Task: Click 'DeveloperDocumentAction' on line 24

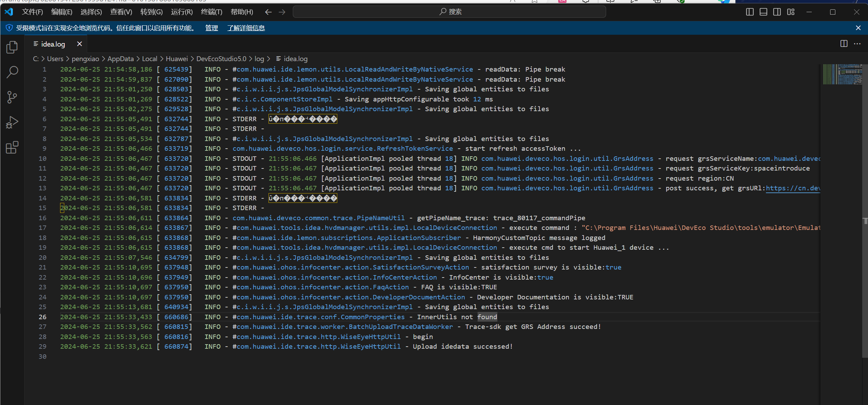Action: [x=419, y=297]
